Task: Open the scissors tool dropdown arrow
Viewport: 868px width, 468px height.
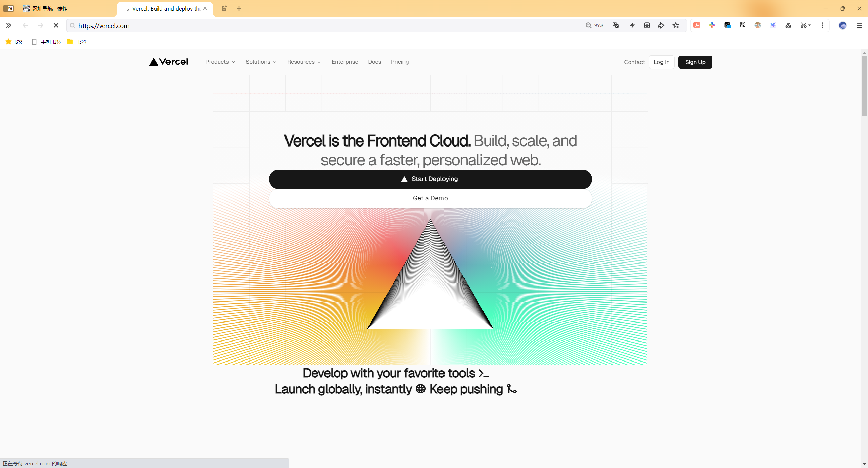Action: (810, 25)
